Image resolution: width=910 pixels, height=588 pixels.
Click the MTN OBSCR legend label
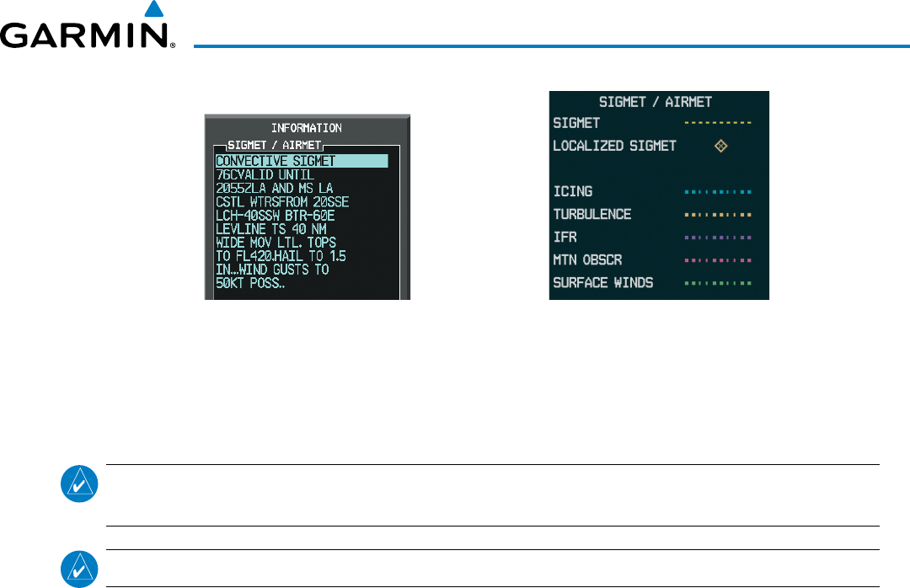click(x=587, y=260)
